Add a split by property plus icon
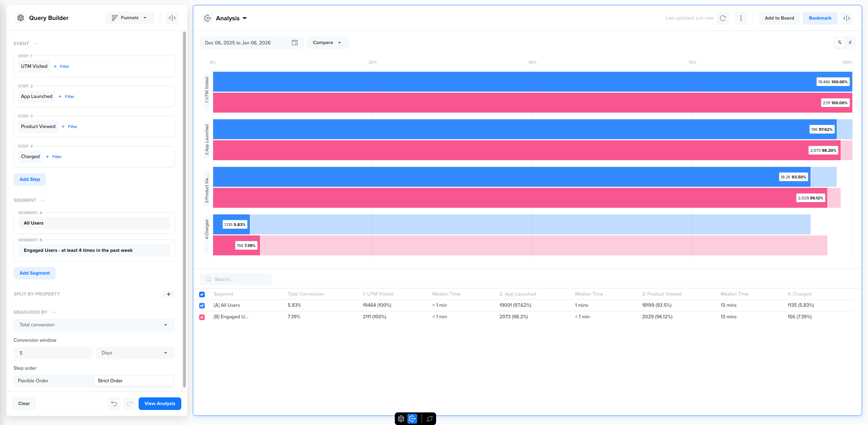Viewport: 868px width, 425px height. (169, 294)
